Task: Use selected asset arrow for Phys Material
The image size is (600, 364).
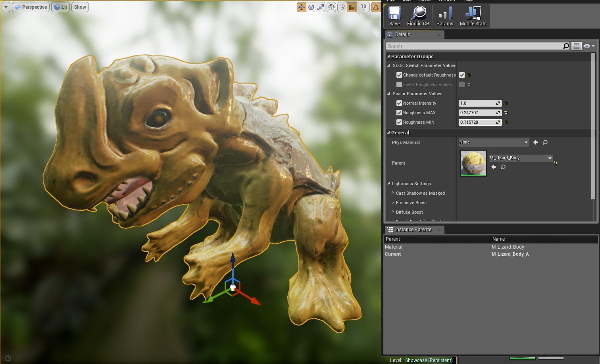Action: [x=536, y=142]
